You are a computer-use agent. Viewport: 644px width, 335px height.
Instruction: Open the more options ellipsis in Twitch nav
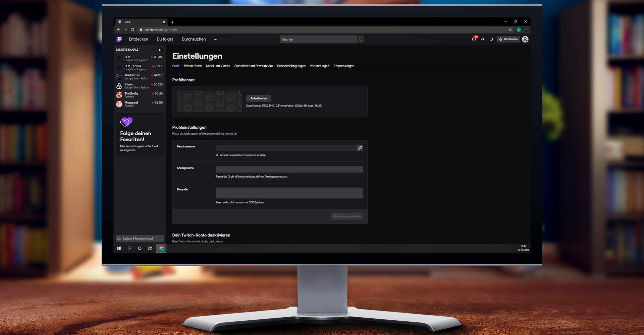215,39
